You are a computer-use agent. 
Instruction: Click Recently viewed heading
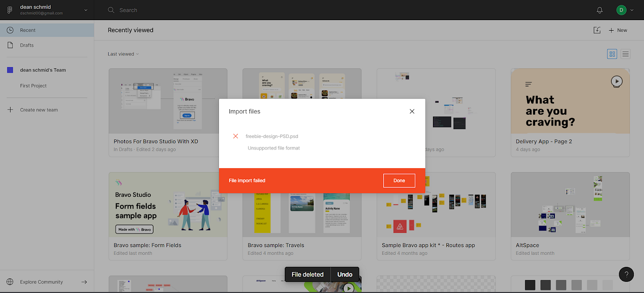point(131,30)
